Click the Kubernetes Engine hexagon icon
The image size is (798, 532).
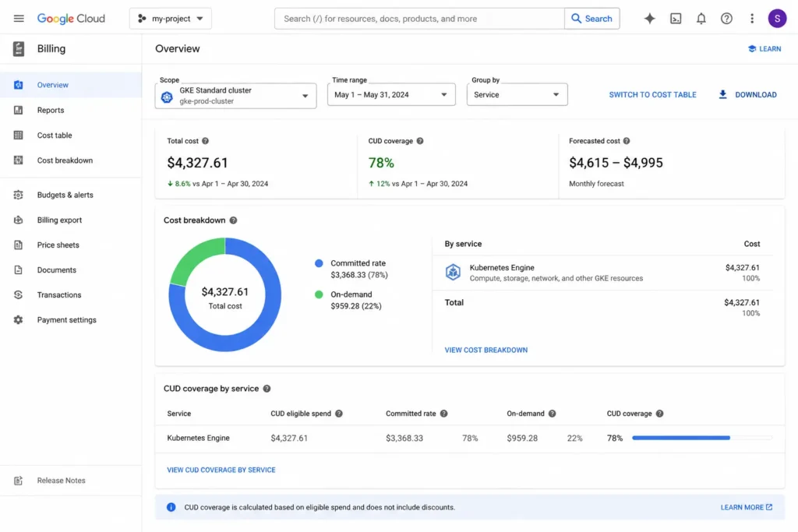453,272
